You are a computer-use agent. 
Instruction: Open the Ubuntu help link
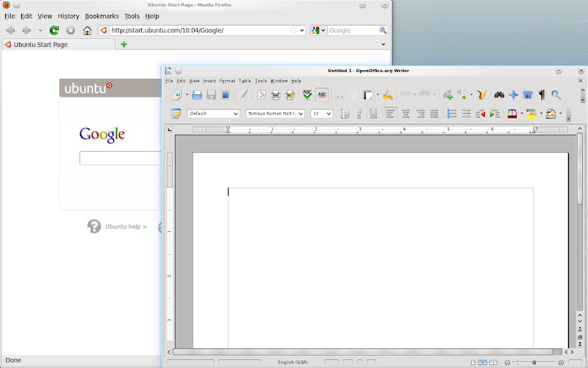click(126, 227)
